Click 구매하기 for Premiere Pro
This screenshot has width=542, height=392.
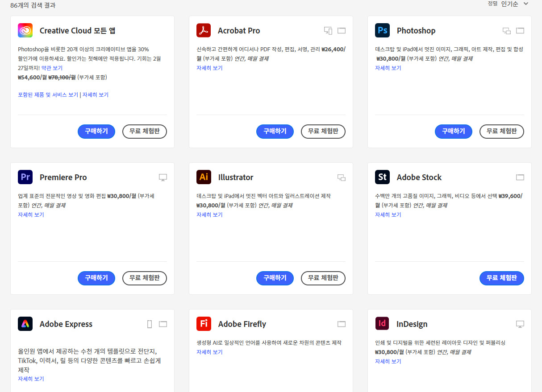point(96,278)
